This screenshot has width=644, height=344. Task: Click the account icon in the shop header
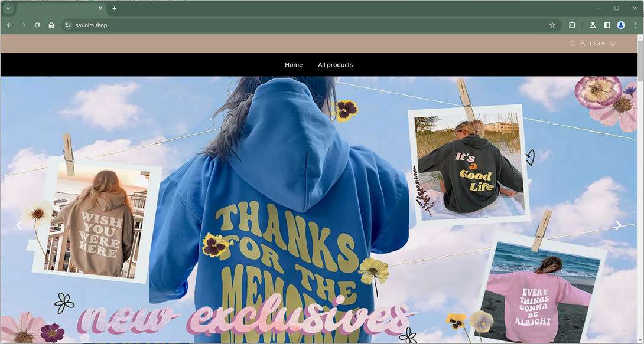(x=583, y=43)
